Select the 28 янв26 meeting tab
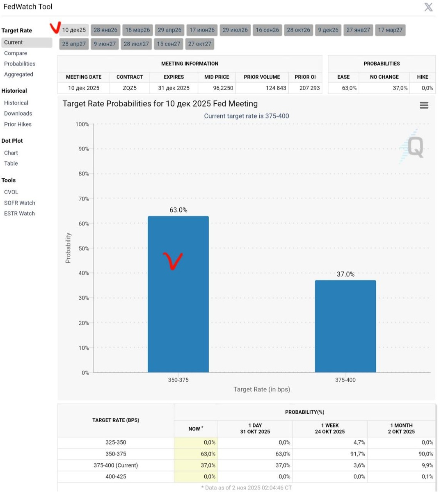This screenshot has height=492, width=448. pos(105,30)
